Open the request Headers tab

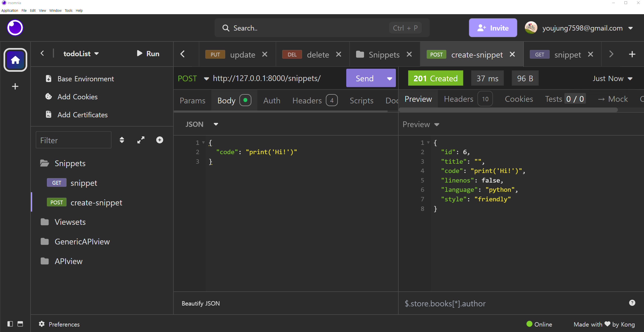tap(315, 100)
